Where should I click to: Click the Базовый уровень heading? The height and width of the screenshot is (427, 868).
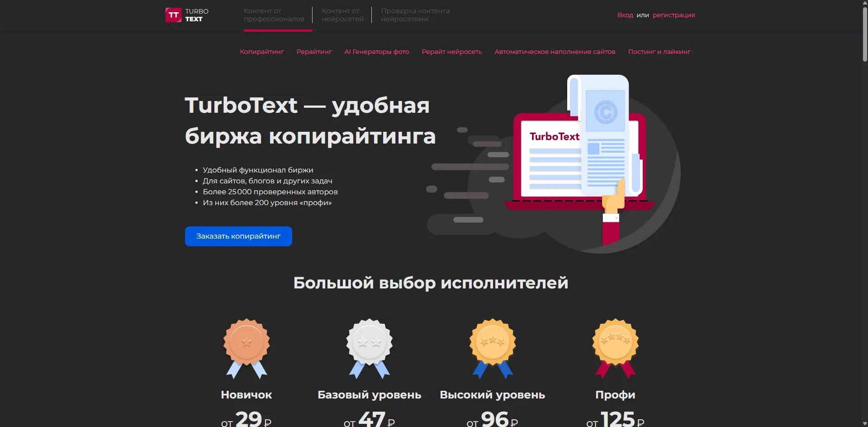tap(370, 395)
